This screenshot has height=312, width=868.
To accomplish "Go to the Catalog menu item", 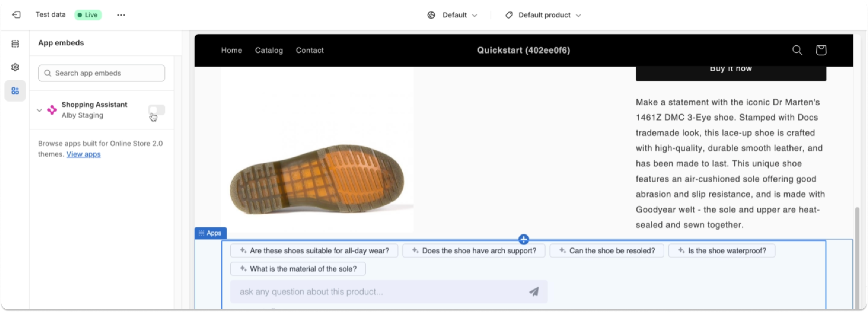I will pyautogui.click(x=268, y=50).
